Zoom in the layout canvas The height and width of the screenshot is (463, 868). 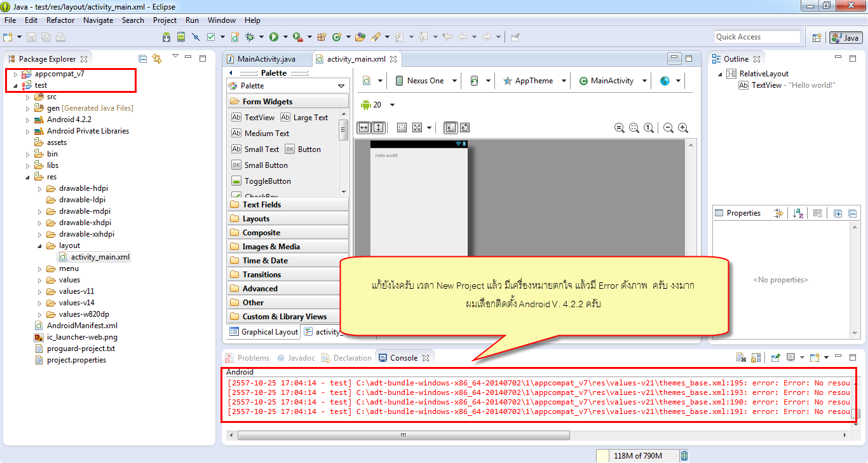[x=683, y=128]
